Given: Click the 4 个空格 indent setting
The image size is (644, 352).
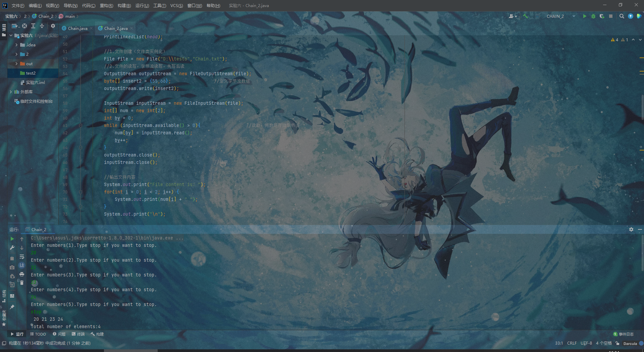Looking at the screenshot, I should (604, 343).
